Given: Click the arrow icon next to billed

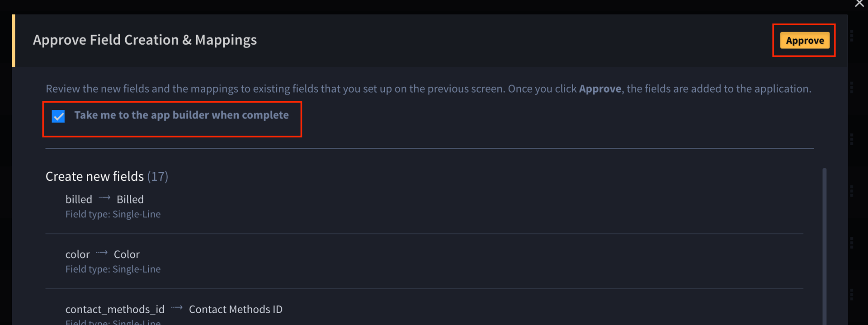Looking at the screenshot, I should (104, 198).
